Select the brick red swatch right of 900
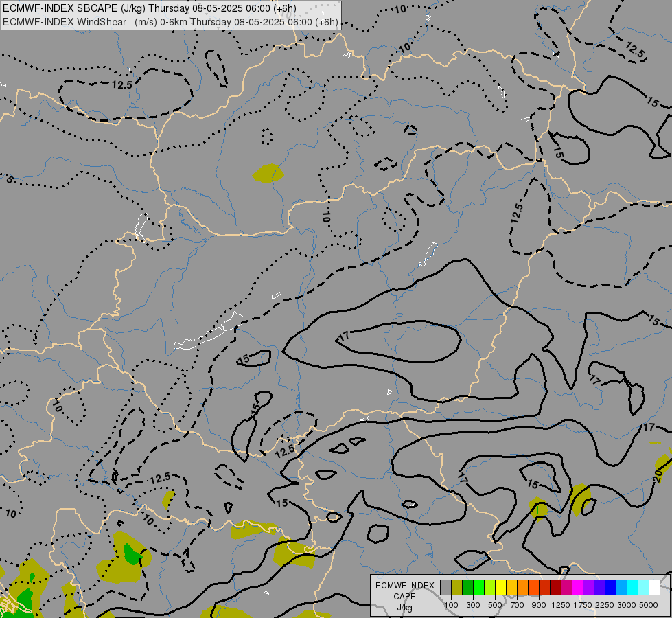 pos(545,587)
